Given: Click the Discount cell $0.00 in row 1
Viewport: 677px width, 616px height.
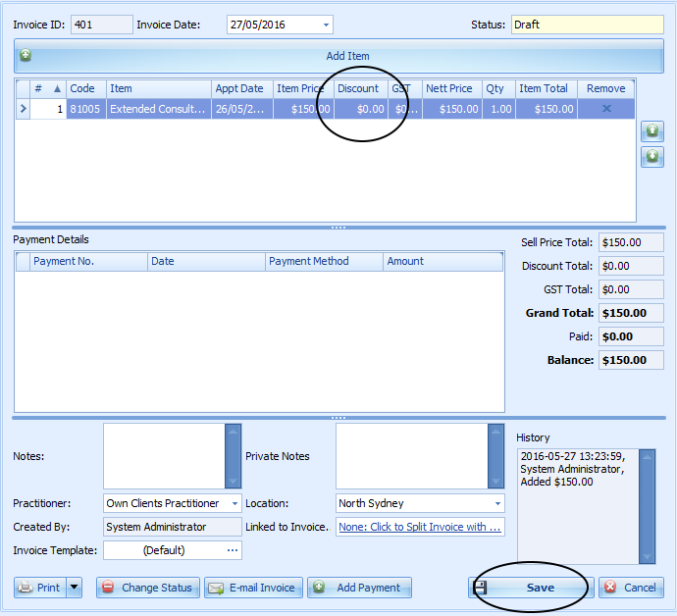Looking at the screenshot, I should tap(361, 109).
